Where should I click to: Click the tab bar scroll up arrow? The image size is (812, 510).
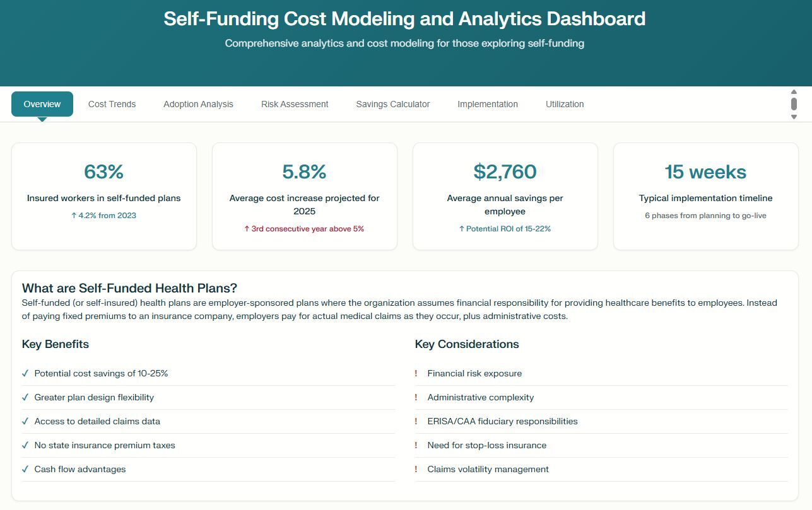[794, 92]
